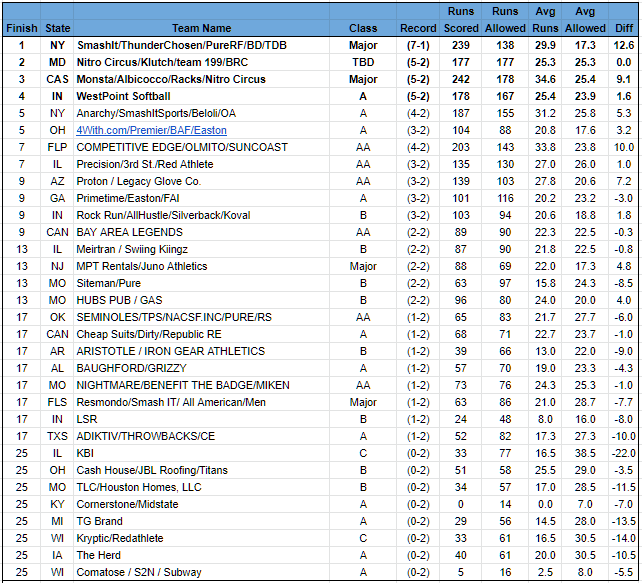The image size is (642, 583).
Task: Select the TBD class cell
Action: point(363,62)
